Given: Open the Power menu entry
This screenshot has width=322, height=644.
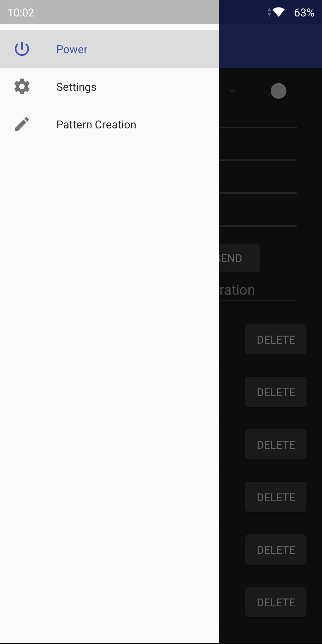Looking at the screenshot, I should (109, 49).
